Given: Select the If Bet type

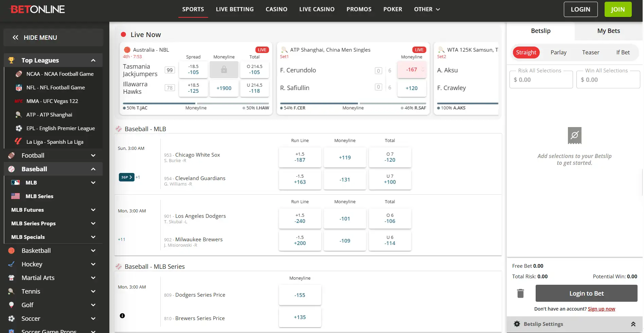Looking at the screenshot, I should (x=623, y=52).
